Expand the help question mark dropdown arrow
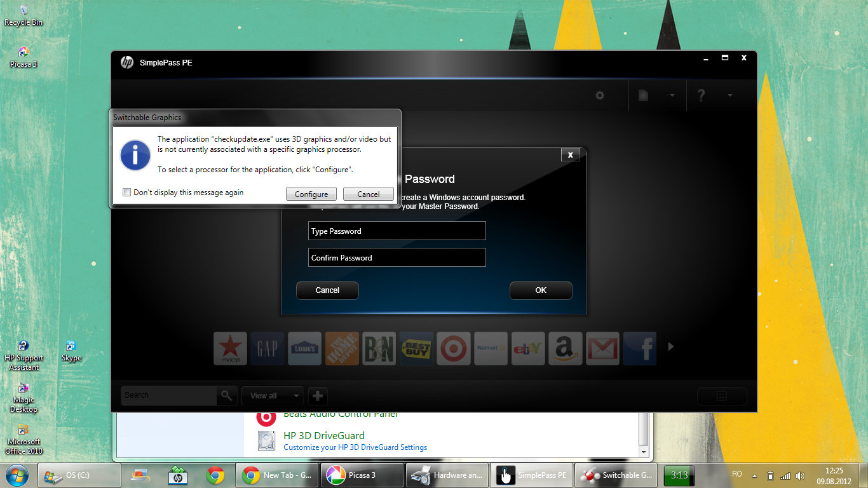 [x=730, y=95]
